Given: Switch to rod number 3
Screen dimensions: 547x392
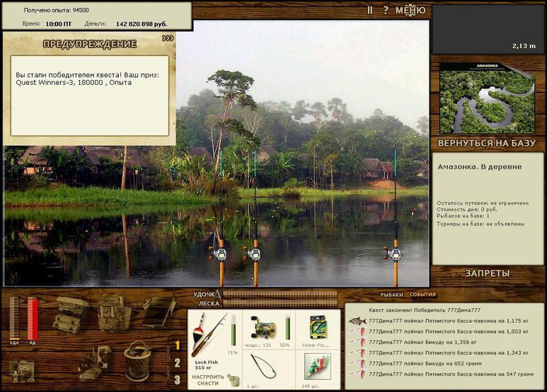Looking at the screenshot, I should click(x=177, y=380).
